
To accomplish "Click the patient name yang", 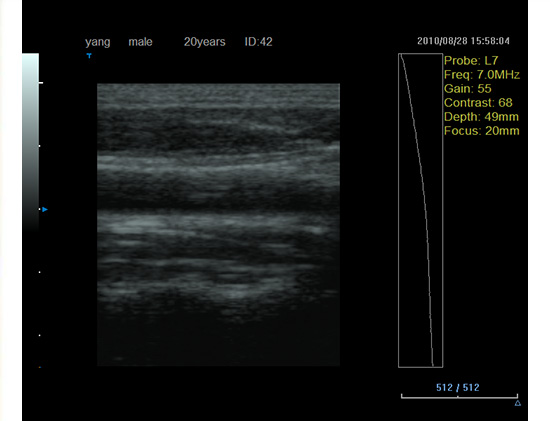I will [x=98, y=42].
